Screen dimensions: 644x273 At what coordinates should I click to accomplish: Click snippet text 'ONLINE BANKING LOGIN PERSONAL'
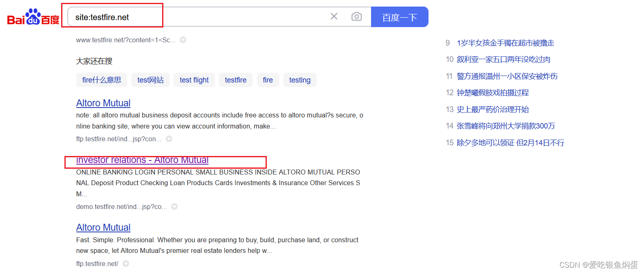tap(218, 183)
